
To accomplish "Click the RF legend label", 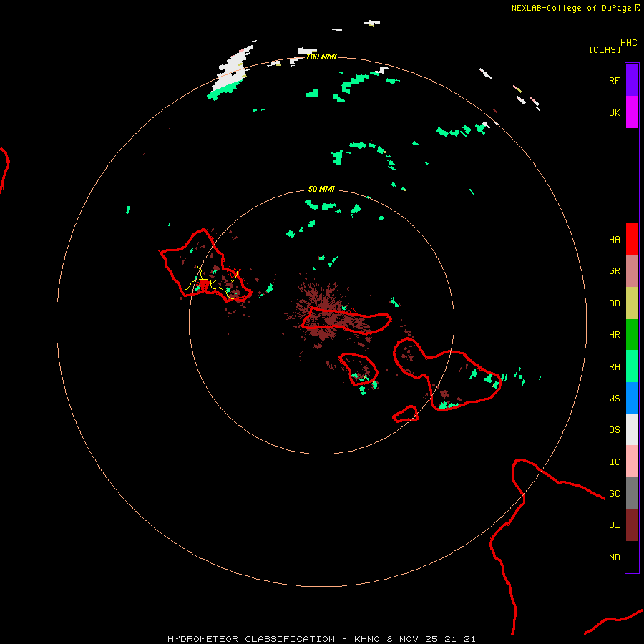I will click(614, 80).
